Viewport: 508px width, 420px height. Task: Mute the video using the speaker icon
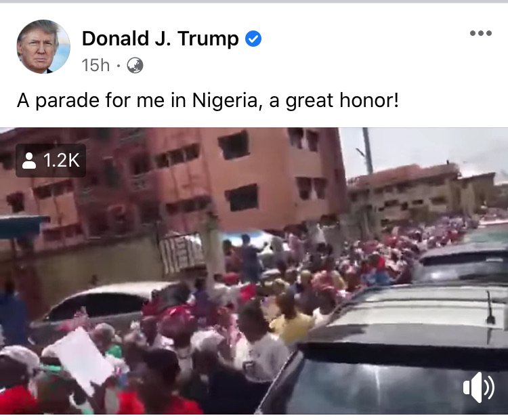click(478, 387)
